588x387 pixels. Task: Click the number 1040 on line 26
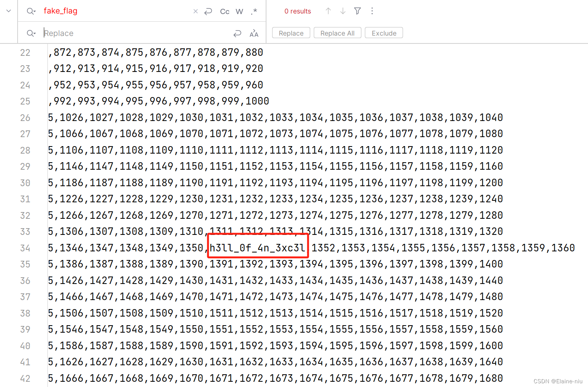click(x=491, y=117)
